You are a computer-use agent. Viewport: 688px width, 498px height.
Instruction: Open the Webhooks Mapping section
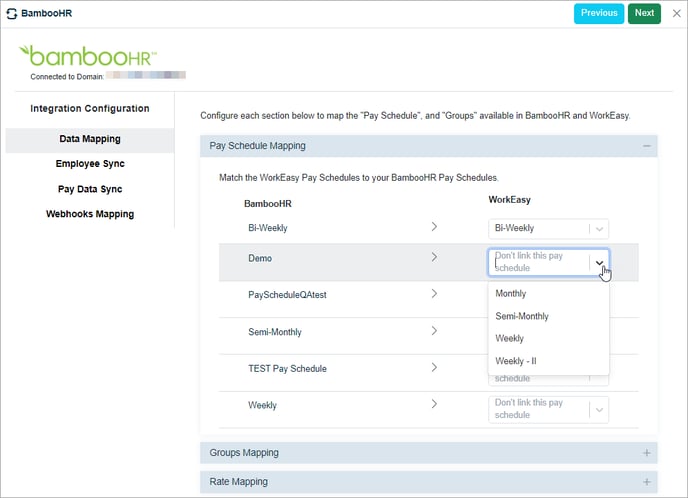(90, 214)
